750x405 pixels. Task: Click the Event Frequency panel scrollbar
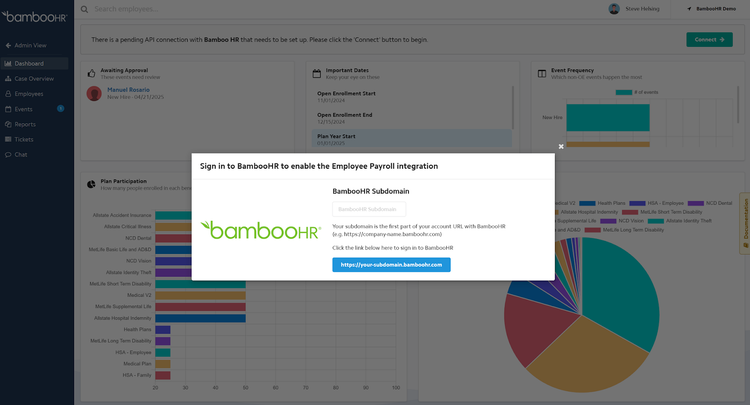coord(738,104)
